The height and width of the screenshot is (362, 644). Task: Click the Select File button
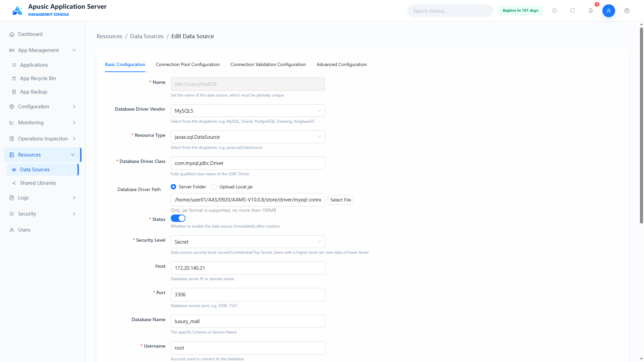pos(340,200)
